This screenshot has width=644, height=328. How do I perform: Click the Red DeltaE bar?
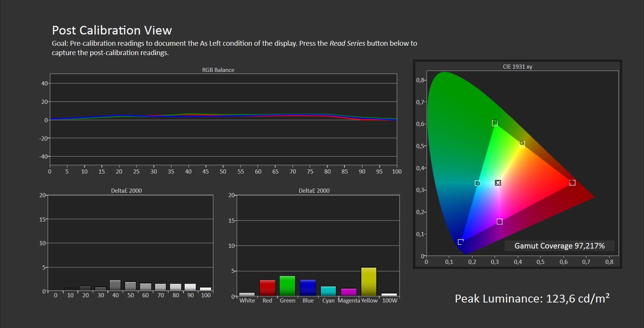pyautogui.click(x=267, y=288)
